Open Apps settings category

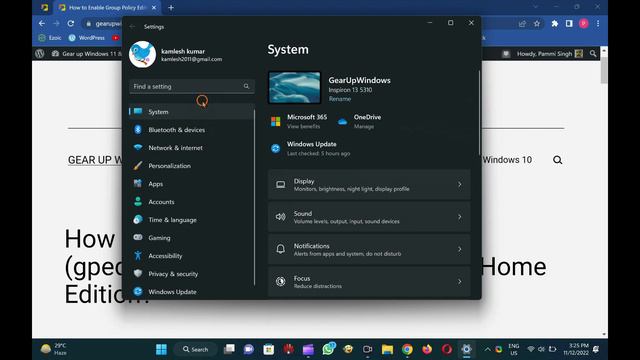191,184
